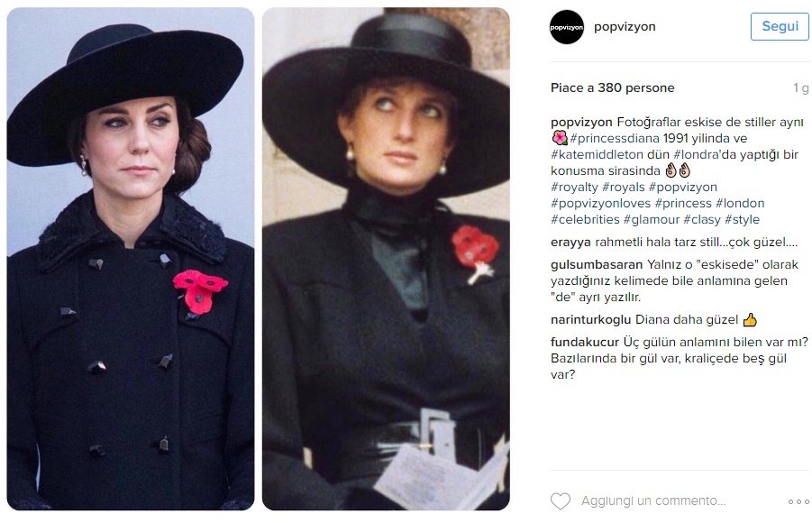Visit commenter narinturkoglu's profile
Viewport: 812px width, 523px height.
(591, 319)
